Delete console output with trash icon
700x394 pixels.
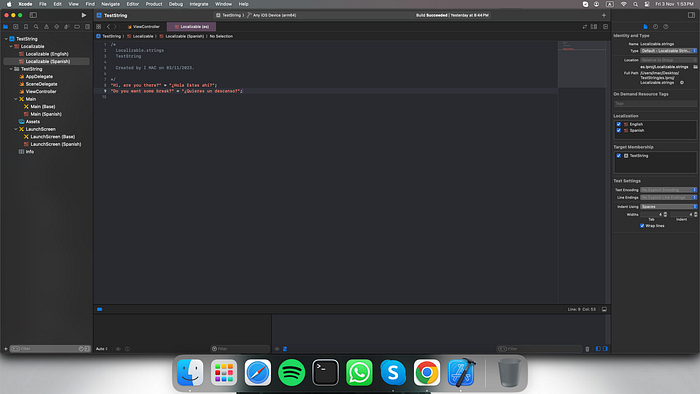[587, 349]
